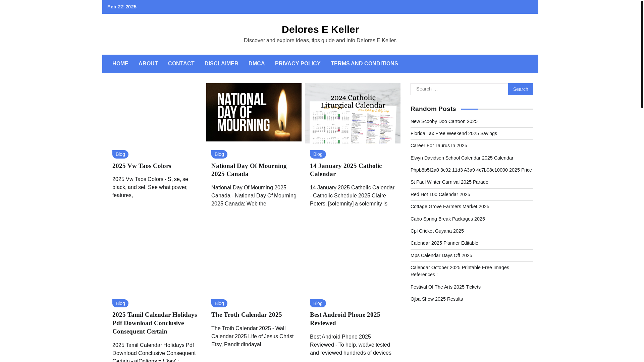Click the Feb 22 2025 date text
The image size is (644, 362).
pos(122,7)
